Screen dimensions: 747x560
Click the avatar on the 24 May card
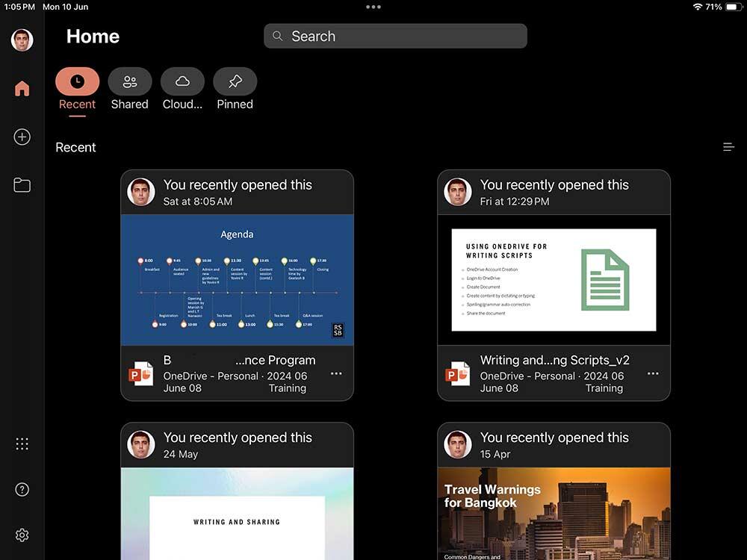click(x=141, y=445)
